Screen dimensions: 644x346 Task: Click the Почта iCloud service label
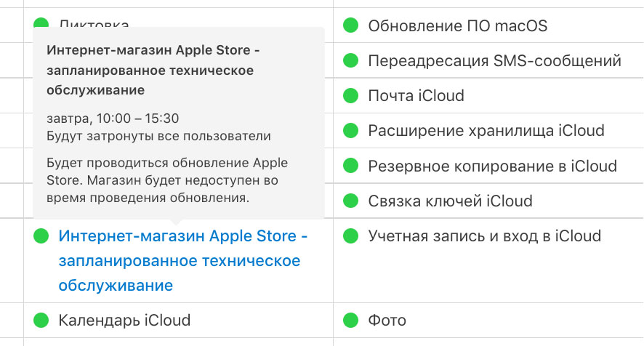click(x=416, y=96)
